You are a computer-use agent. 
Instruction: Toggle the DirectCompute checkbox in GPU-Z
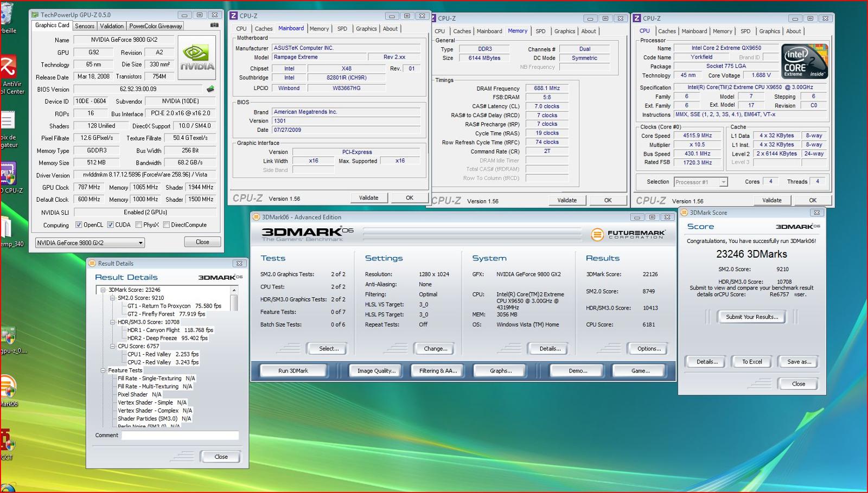click(167, 225)
